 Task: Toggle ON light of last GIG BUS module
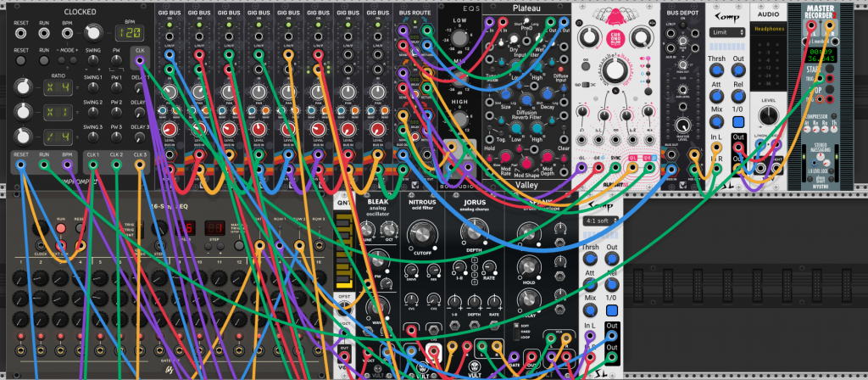(377, 25)
